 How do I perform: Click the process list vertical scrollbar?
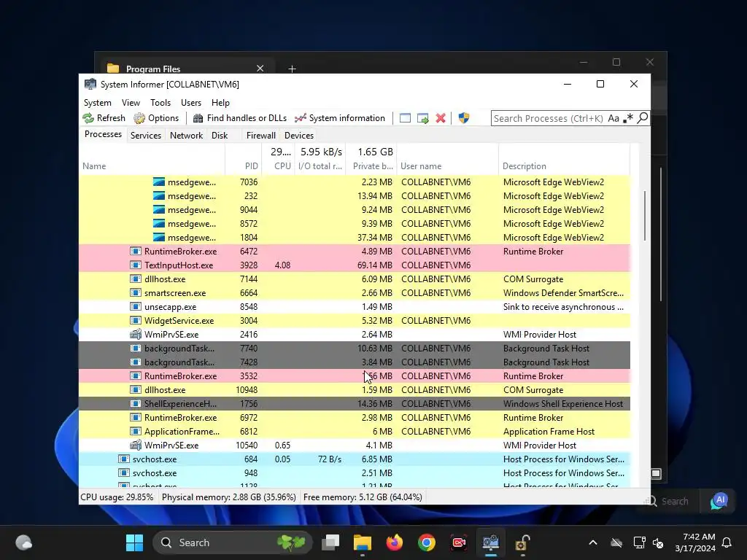tap(645, 216)
